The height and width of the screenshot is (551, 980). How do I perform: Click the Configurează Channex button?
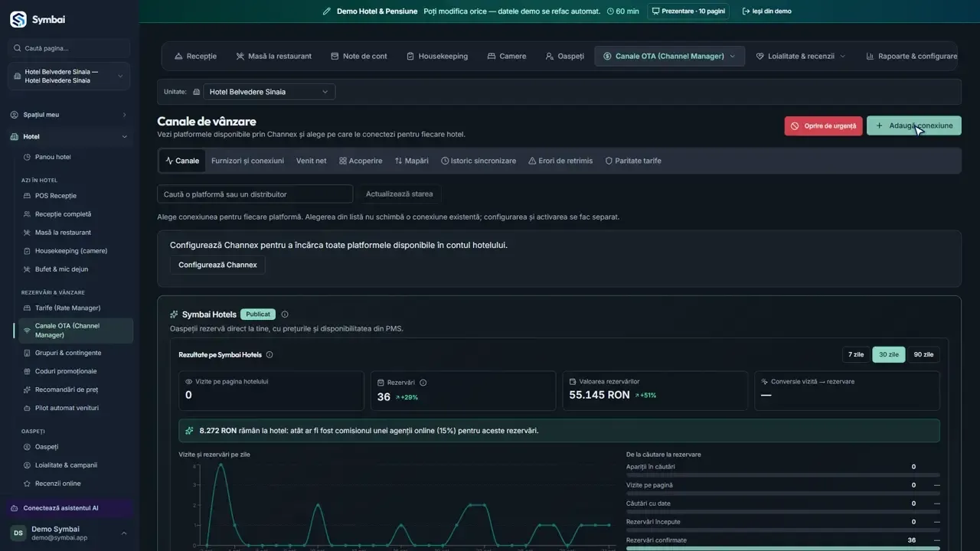click(217, 265)
